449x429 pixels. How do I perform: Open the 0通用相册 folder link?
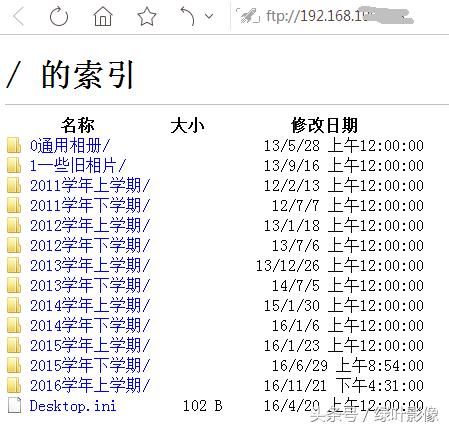(x=70, y=146)
